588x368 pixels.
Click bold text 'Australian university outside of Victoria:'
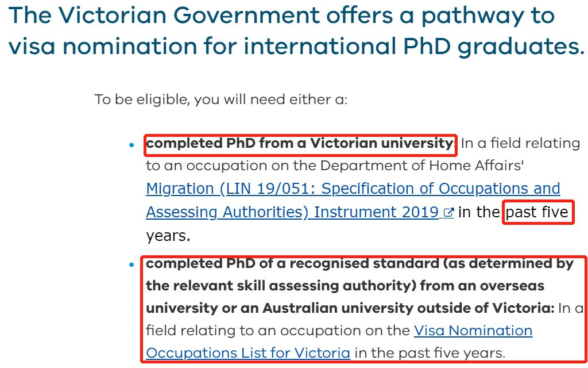click(x=408, y=308)
